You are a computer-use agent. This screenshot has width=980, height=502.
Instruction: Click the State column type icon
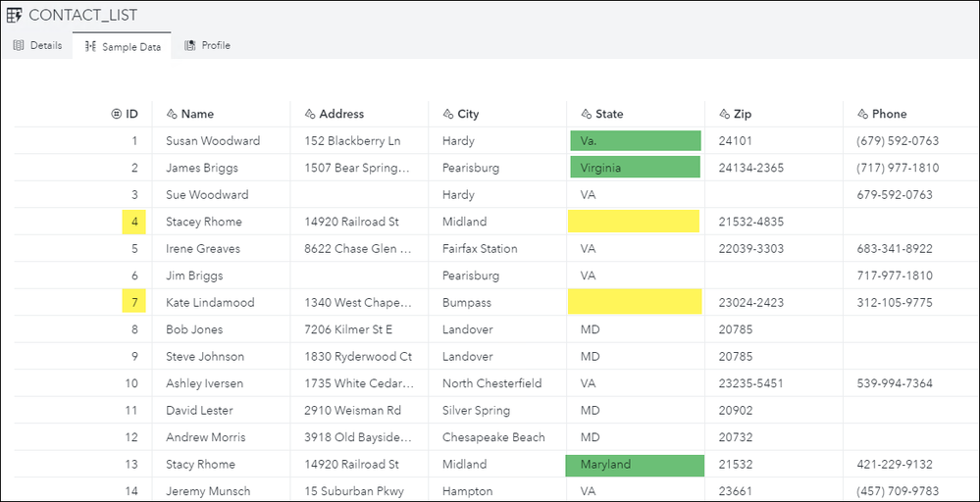coord(586,114)
